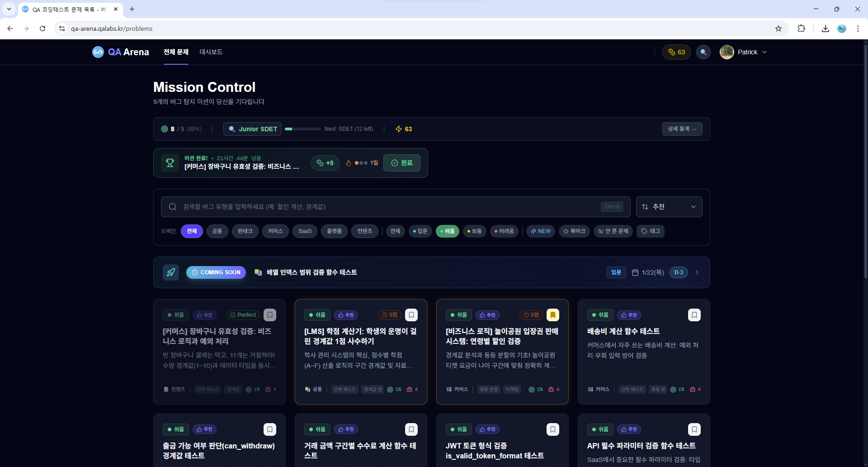Viewport: 868px width, 467px height.
Task: Remove bookmark on 놀이공원 입장권 card
Action: [x=553, y=315]
